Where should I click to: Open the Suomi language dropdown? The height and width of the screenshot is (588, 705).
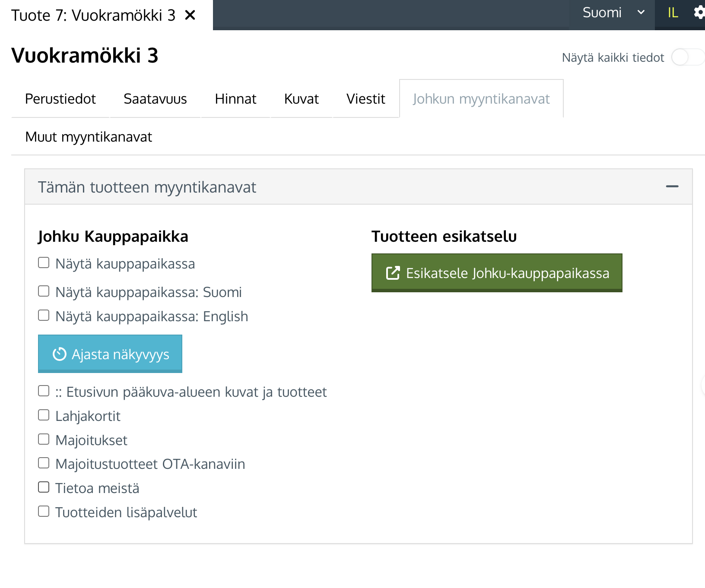tap(613, 13)
